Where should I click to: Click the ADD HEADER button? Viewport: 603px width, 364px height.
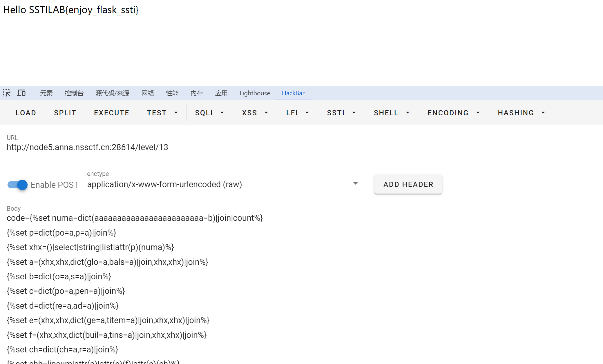coord(408,184)
